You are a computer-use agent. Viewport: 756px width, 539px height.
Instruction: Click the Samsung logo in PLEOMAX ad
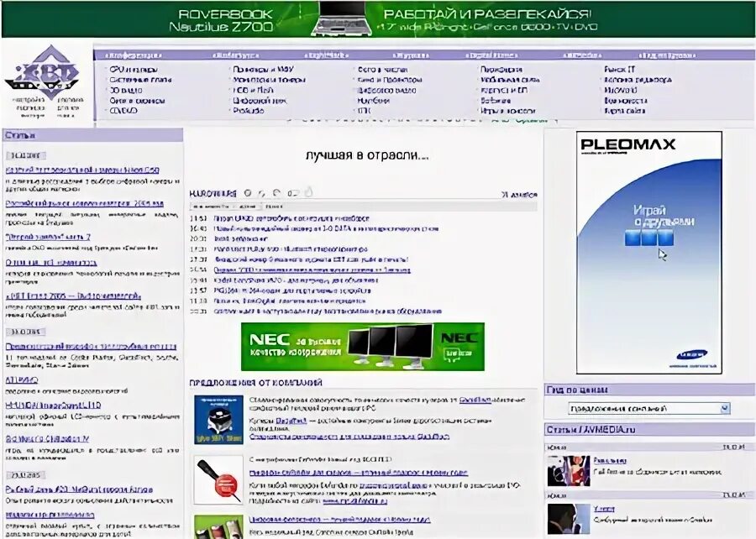tap(692, 355)
